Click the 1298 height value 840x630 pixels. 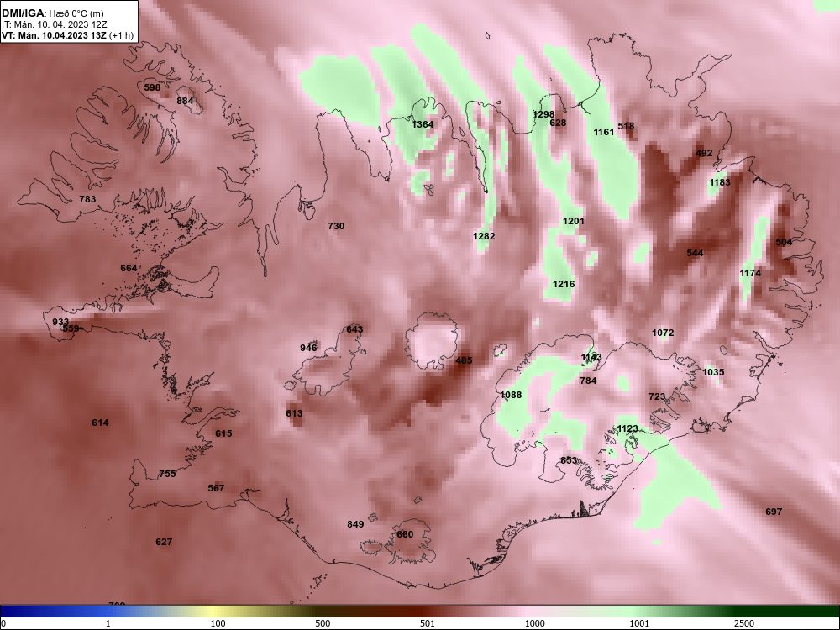tap(543, 114)
